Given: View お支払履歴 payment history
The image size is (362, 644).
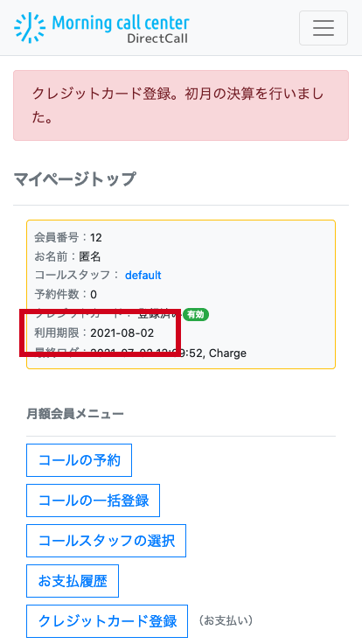Looking at the screenshot, I should (x=73, y=581).
